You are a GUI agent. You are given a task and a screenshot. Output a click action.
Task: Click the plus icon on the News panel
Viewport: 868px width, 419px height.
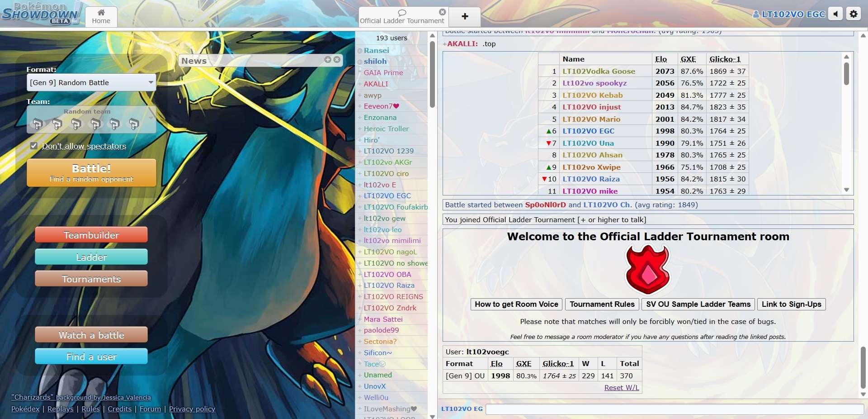pyautogui.click(x=328, y=60)
